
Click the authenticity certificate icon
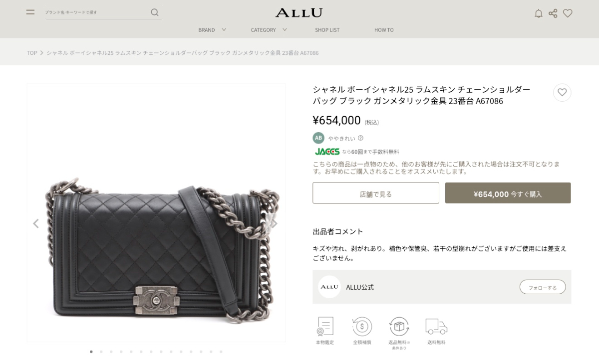[x=325, y=326]
